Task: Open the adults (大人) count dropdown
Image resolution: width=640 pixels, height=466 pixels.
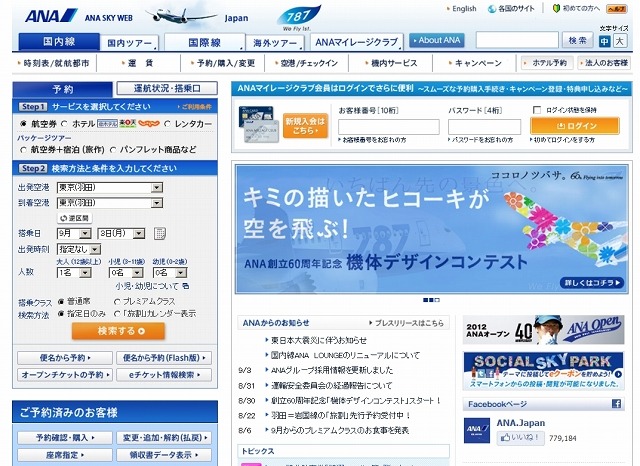Action: point(74,273)
